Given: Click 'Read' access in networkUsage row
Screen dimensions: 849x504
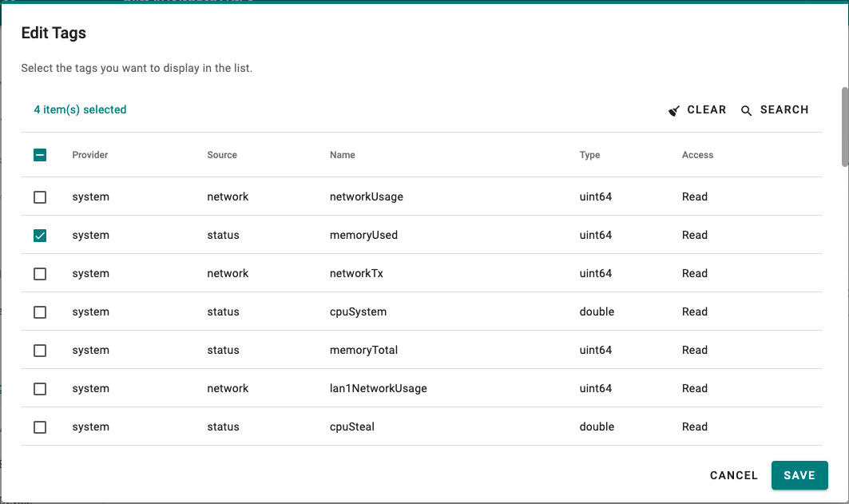Looking at the screenshot, I should click(x=695, y=196).
